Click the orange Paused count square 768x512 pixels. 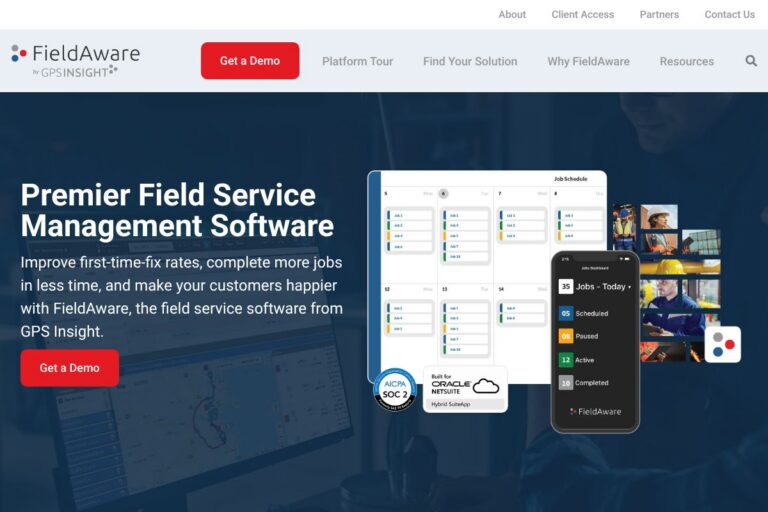tap(566, 336)
